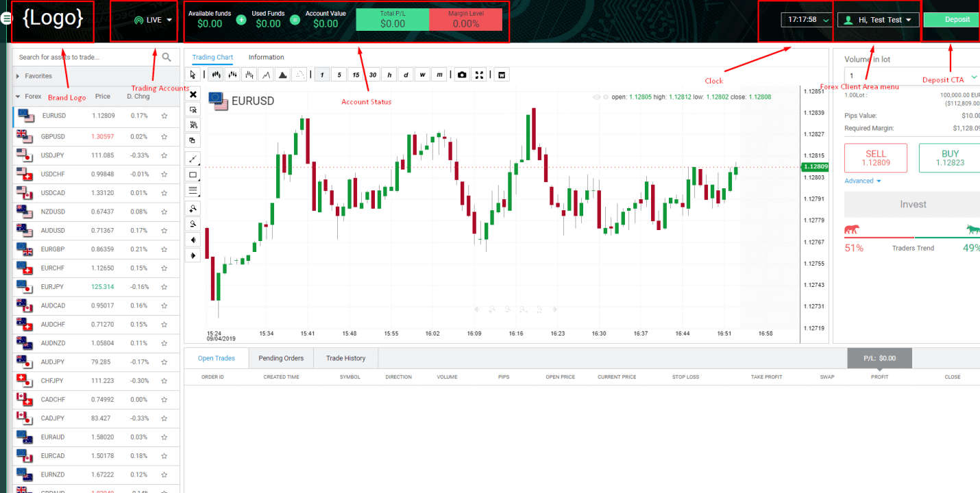Screen dimensions: 980x493
Task: Add USDJPY to favorites with star
Action: click(x=164, y=155)
